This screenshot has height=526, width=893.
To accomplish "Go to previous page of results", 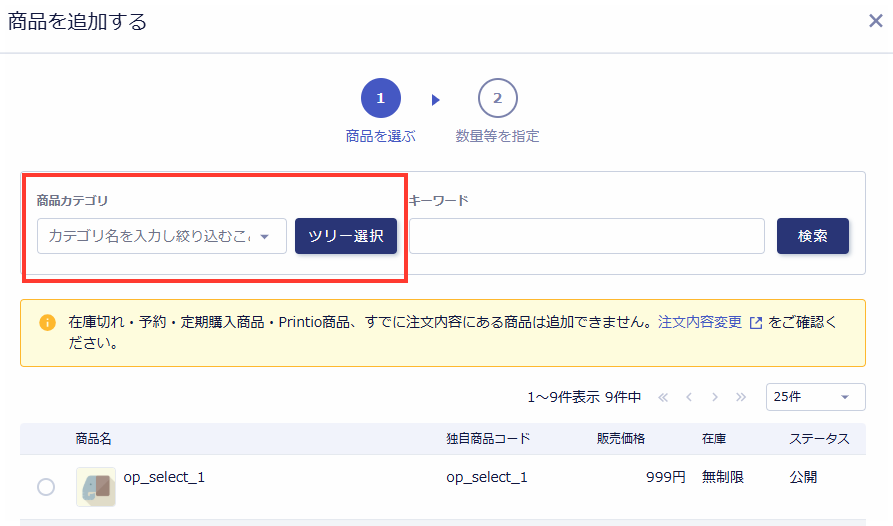I will pos(689,397).
